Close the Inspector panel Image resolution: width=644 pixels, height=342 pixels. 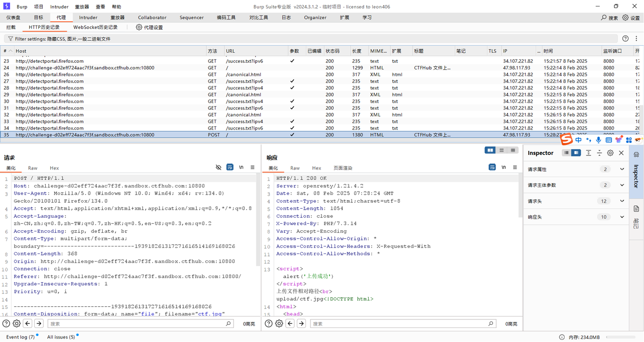coord(621,153)
